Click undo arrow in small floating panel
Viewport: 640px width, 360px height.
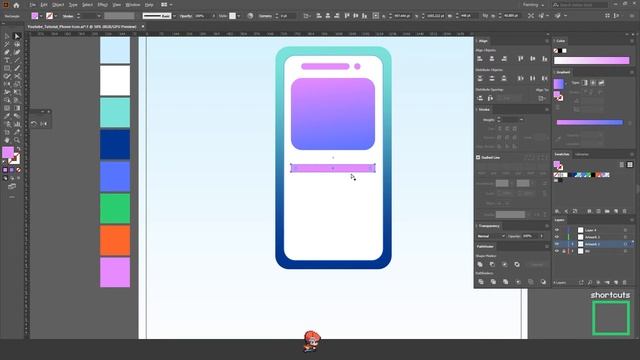tap(34, 124)
